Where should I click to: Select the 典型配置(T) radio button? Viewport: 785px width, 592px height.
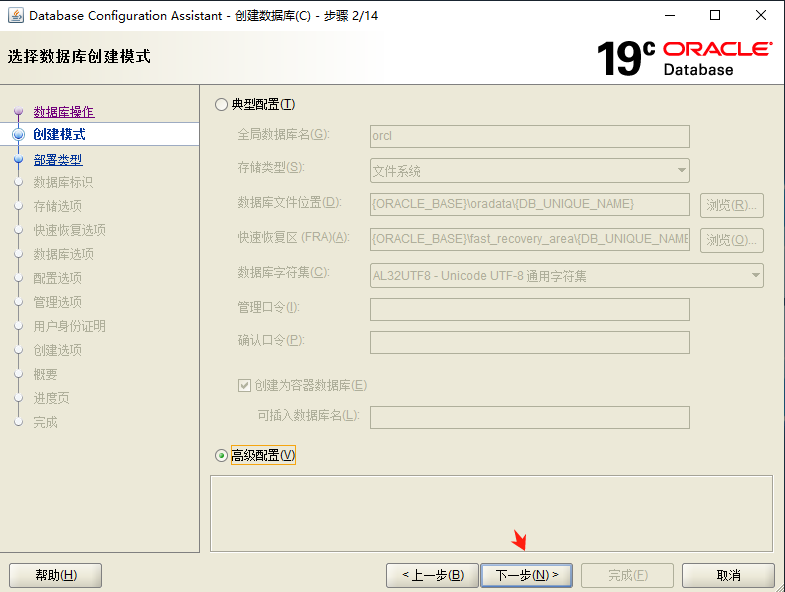click(x=221, y=105)
